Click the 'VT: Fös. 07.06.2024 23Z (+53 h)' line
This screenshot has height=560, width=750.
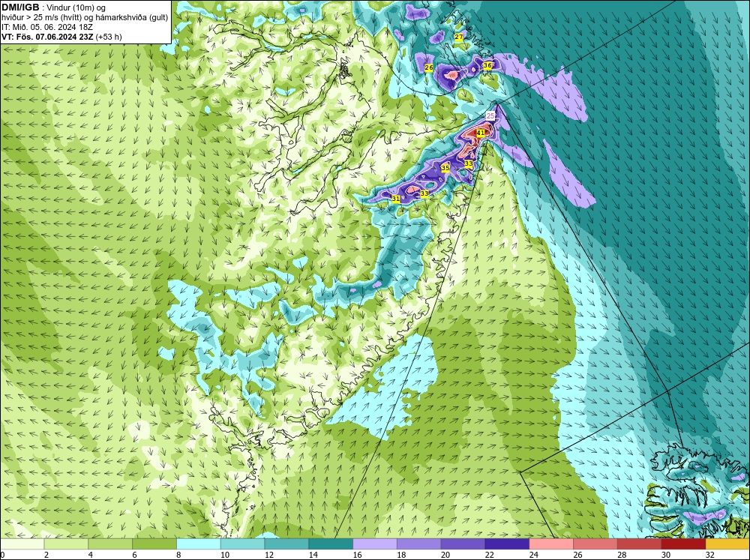(x=61, y=37)
